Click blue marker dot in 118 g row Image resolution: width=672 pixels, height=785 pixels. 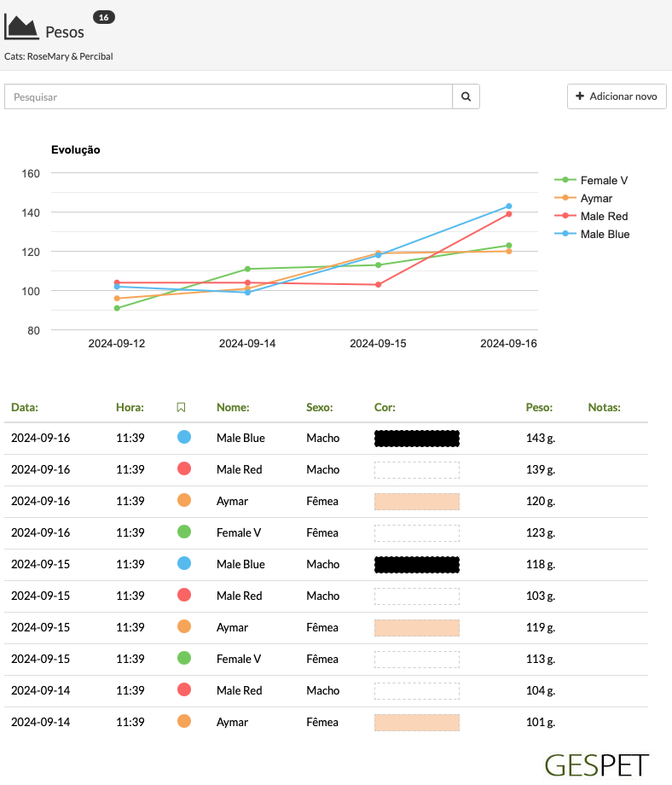point(184,563)
